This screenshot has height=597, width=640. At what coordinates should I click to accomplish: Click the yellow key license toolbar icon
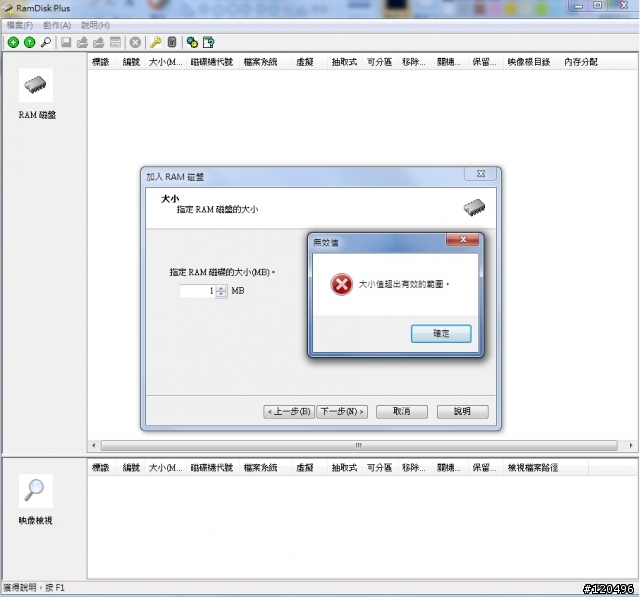156,42
